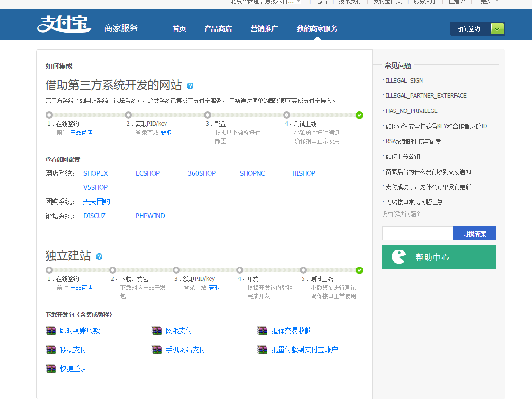The image size is (532, 407).
Task: Select 我的商家服务 navigation tab
Action: click(x=317, y=28)
